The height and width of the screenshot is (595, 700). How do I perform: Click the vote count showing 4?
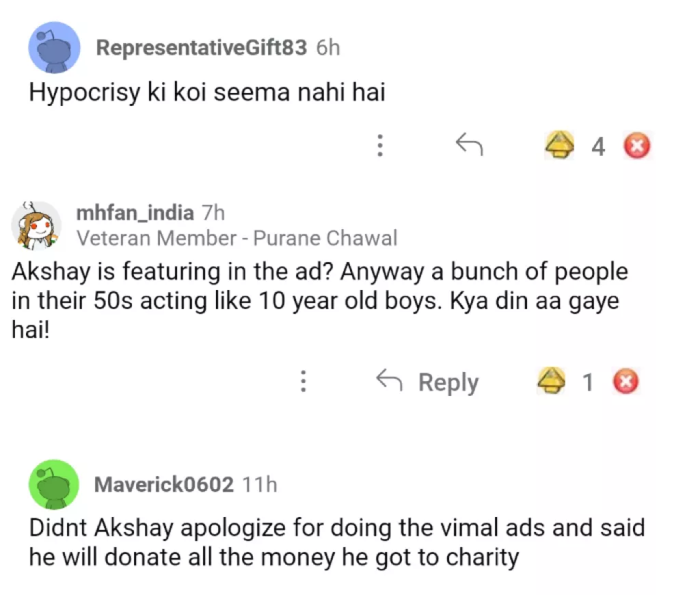tap(598, 145)
